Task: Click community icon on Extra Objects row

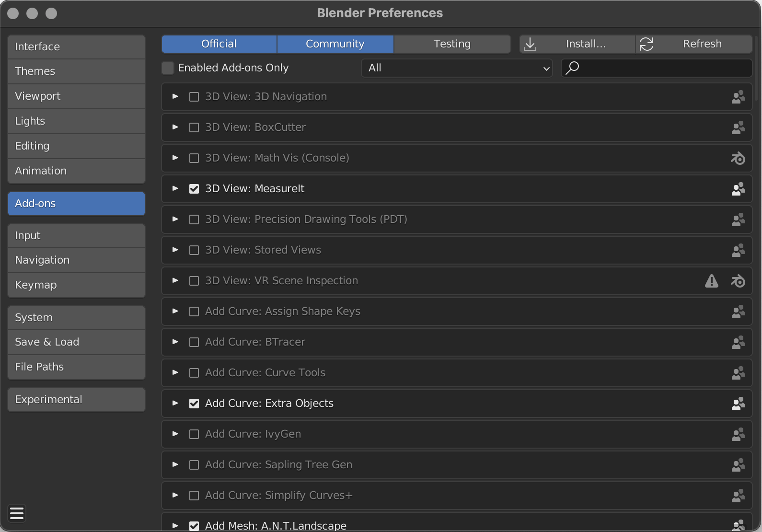Action: point(738,404)
